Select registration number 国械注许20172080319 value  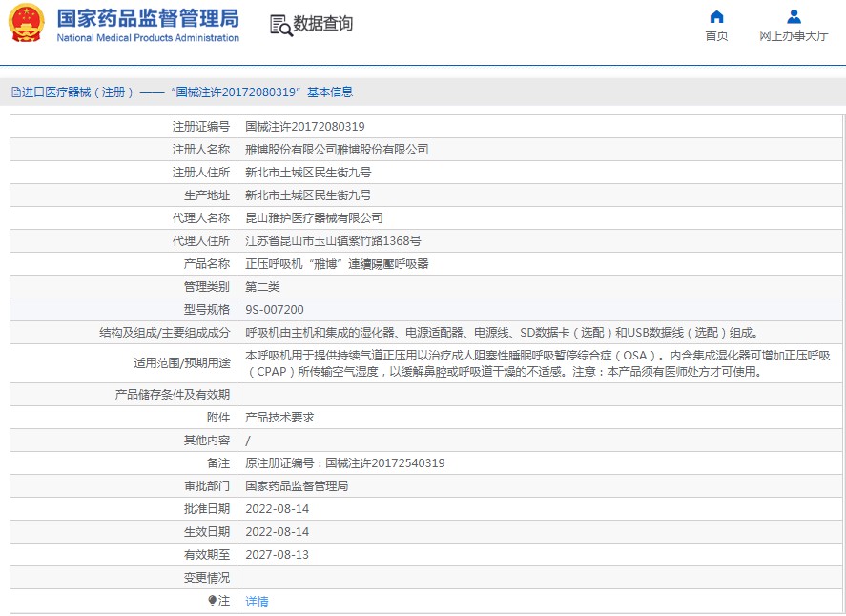pos(305,127)
